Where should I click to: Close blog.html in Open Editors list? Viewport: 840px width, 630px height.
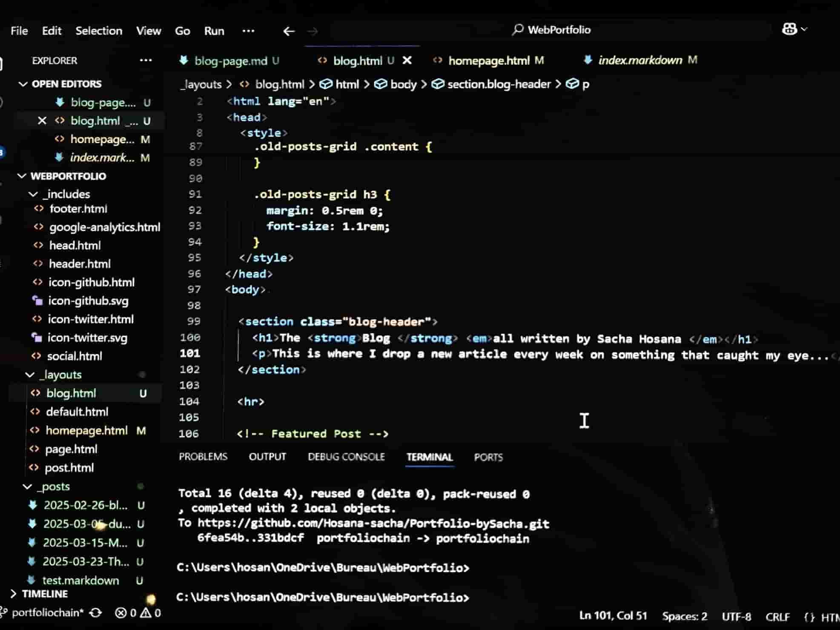click(x=42, y=121)
